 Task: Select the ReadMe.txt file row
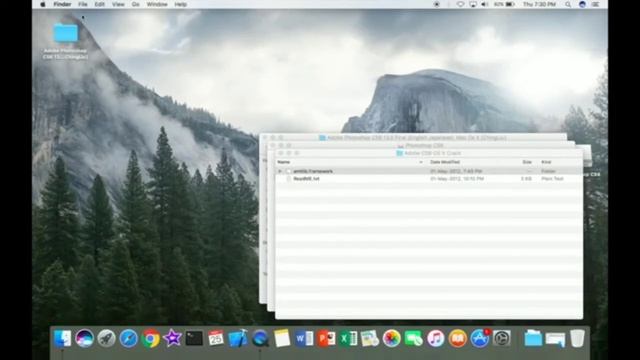(429, 179)
